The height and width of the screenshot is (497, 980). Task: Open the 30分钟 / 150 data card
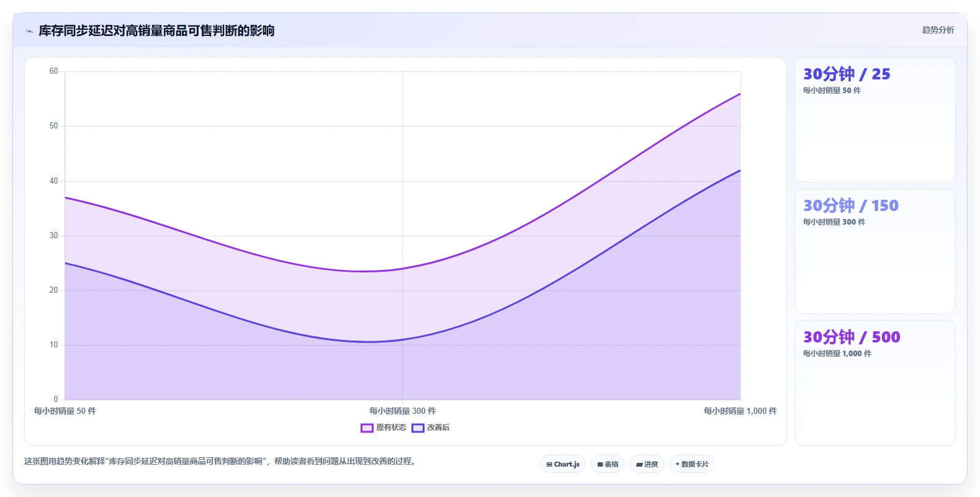coord(875,251)
